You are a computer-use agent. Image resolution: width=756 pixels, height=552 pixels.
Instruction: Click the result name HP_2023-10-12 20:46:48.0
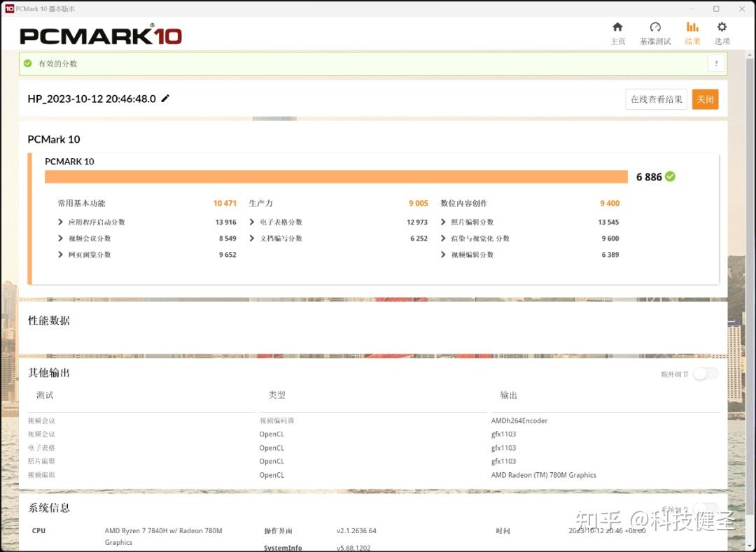pos(92,99)
